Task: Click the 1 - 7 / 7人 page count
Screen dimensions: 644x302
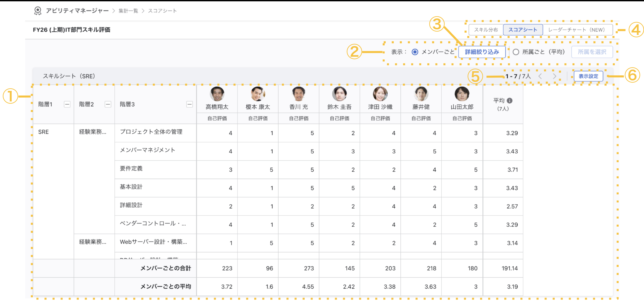Action: (518, 76)
